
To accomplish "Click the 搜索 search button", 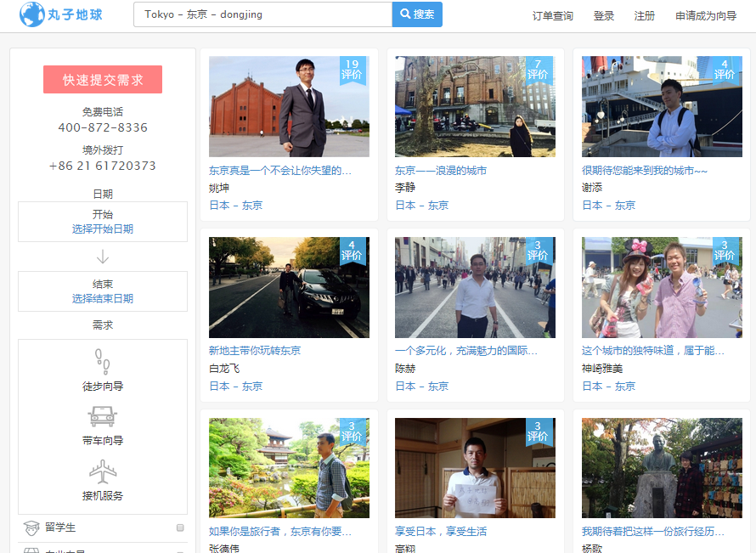I will pos(417,14).
